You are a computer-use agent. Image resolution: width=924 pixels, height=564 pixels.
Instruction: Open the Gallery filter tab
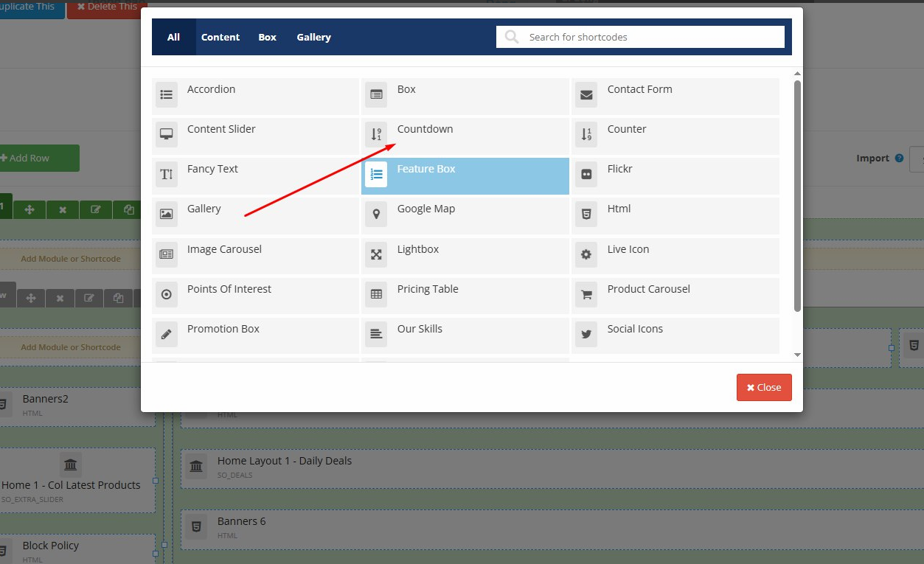[313, 37]
